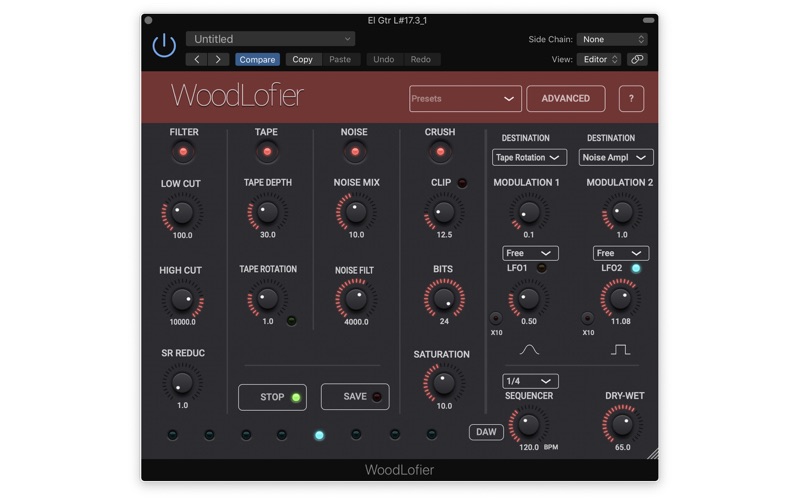800x500 pixels.
Task: Click the link chain icon beside View
Action: click(637, 59)
